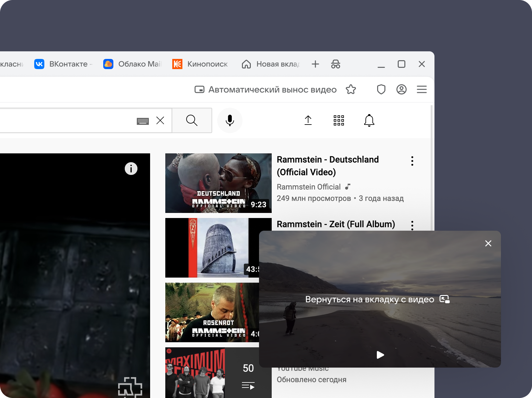Open the Protect shield icon
Viewport: 532px width, 398px height.
(381, 90)
